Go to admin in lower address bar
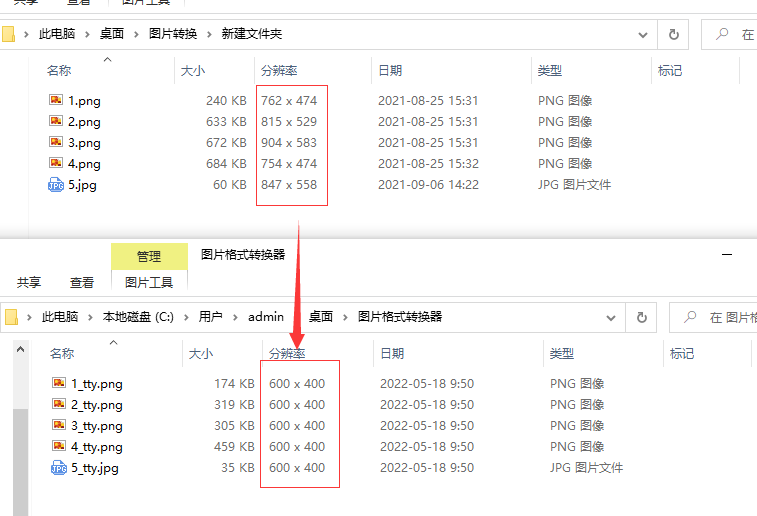The image size is (757, 516). [266, 317]
